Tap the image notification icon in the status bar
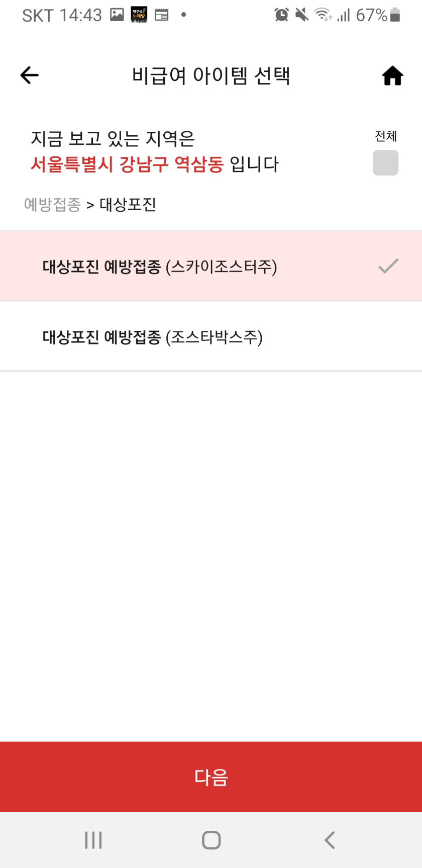This screenshot has width=422, height=868. [117, 15]
